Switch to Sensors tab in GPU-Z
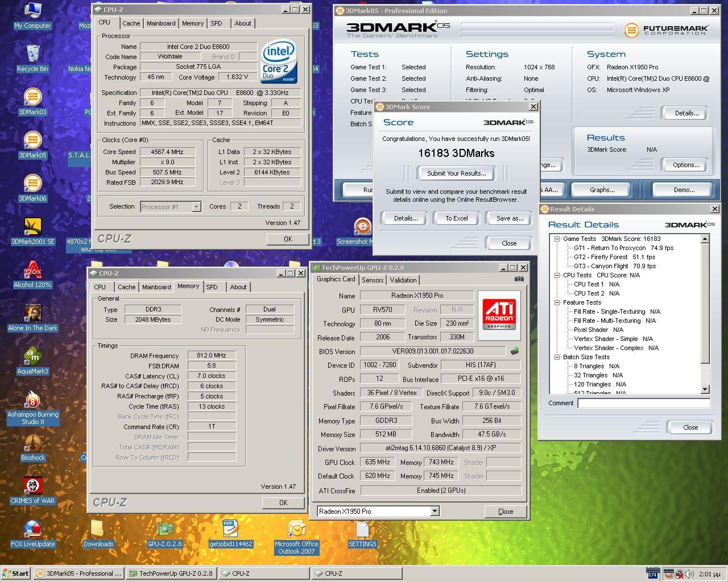728x582 pixels. 373,280
